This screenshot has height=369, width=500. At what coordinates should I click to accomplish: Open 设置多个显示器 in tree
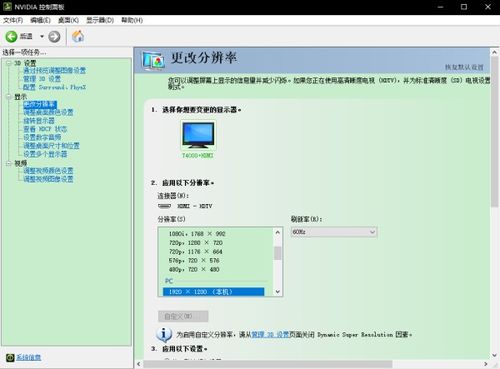(x=45, y=154)
